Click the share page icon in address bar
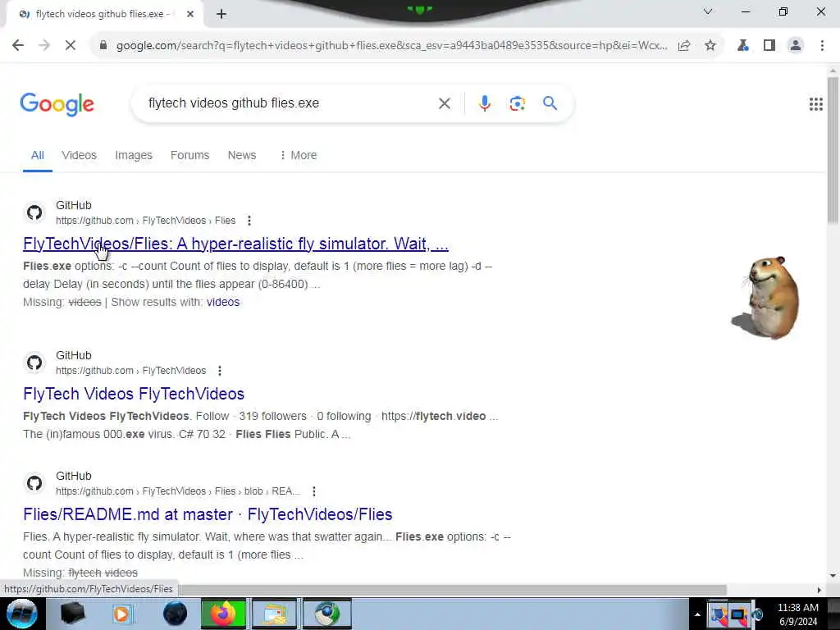This screenshot has width=840, height=630. [684, 46]
